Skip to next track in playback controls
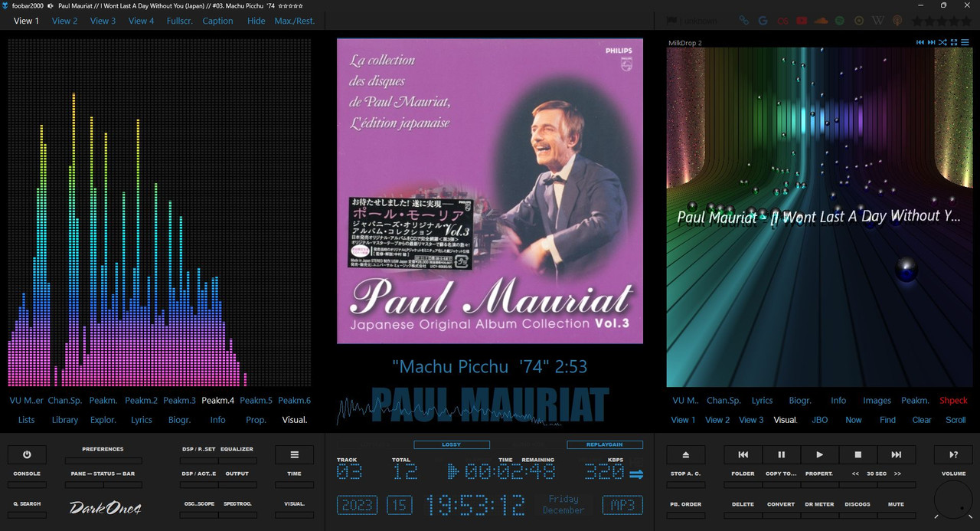The width and height of the screenshot is (980, 531). [896, 454]
